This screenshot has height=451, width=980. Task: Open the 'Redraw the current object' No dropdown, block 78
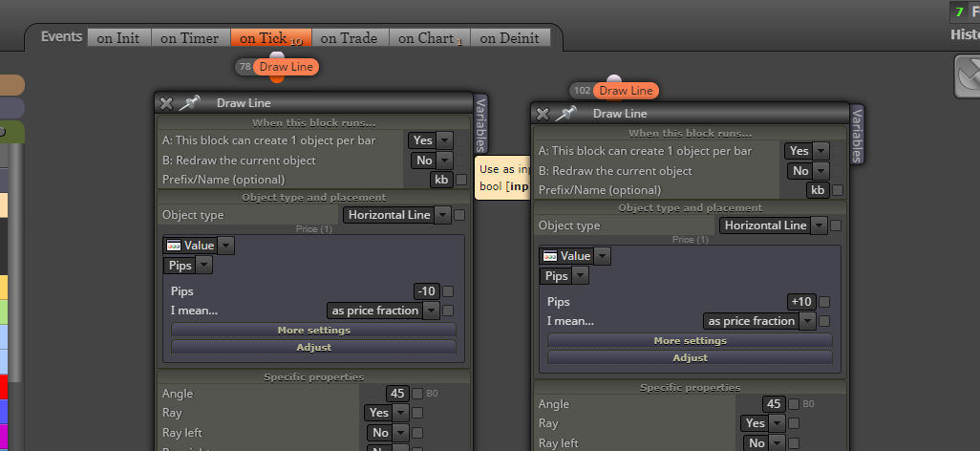click(432, 161)
